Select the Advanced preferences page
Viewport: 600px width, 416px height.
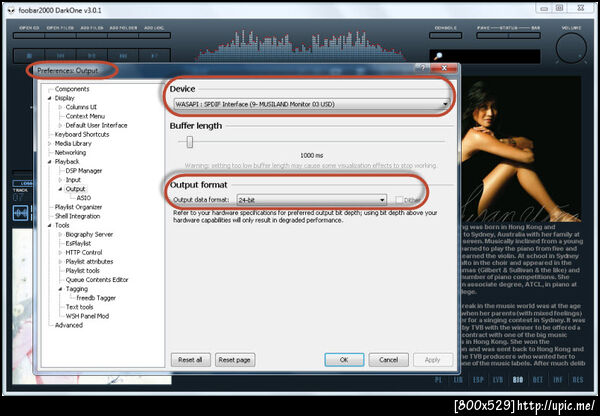click(x=69, y=325)
